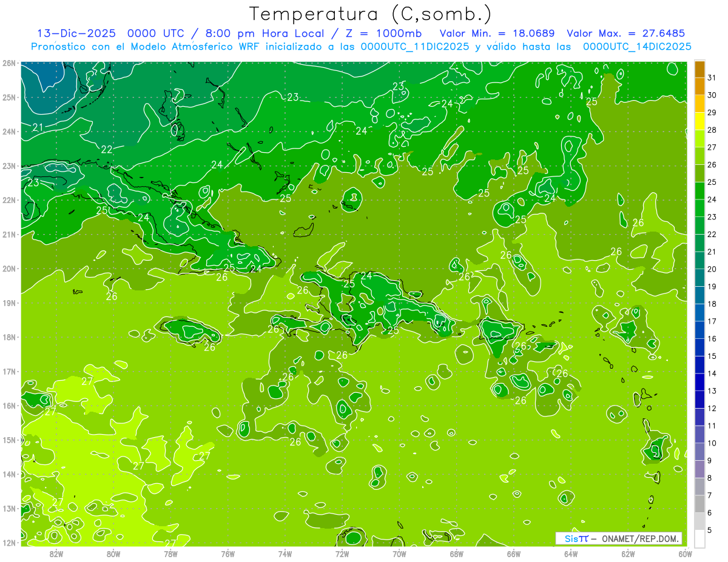Click the legend value "12"
The height and width of the screenshot is (562, 728).
[x=712, y=408]
